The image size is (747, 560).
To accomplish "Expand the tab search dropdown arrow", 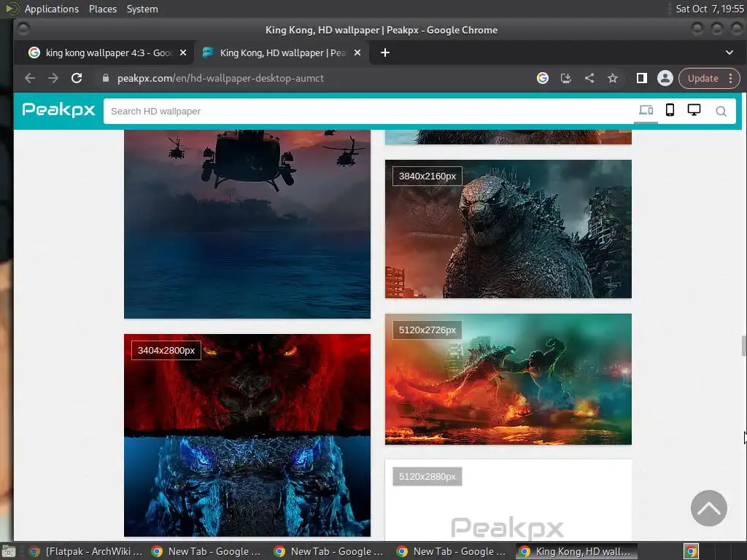I will [729, 52].
